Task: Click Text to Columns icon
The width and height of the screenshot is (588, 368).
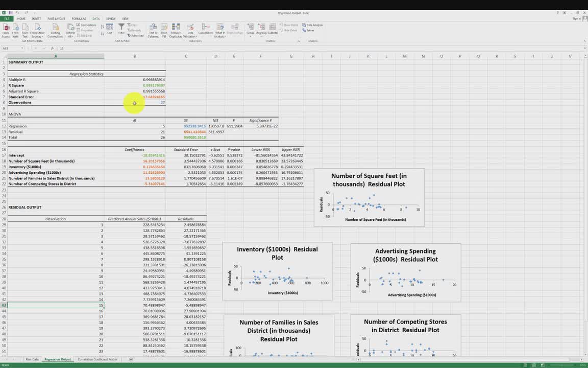Action: pyautogui.click(x=153, y=29)
